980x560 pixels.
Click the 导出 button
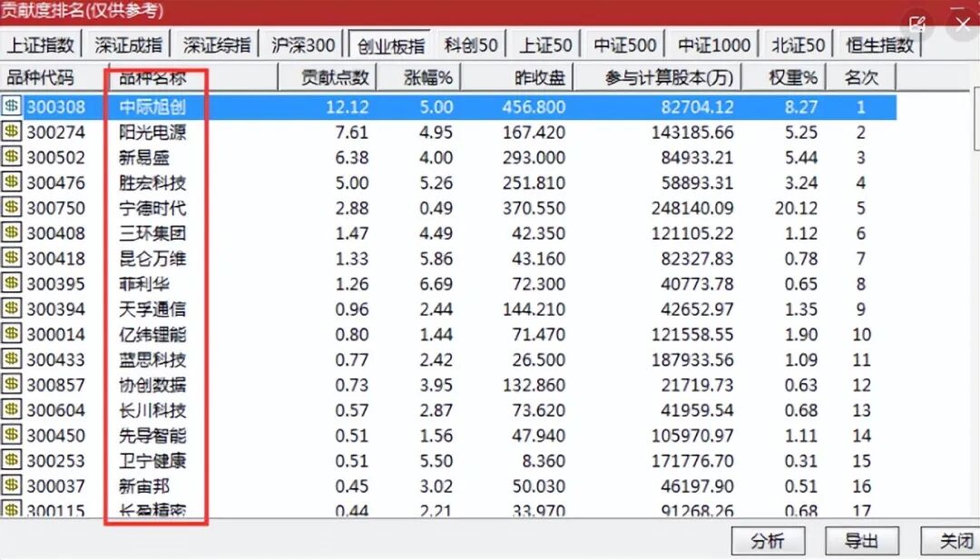(862, 541)
